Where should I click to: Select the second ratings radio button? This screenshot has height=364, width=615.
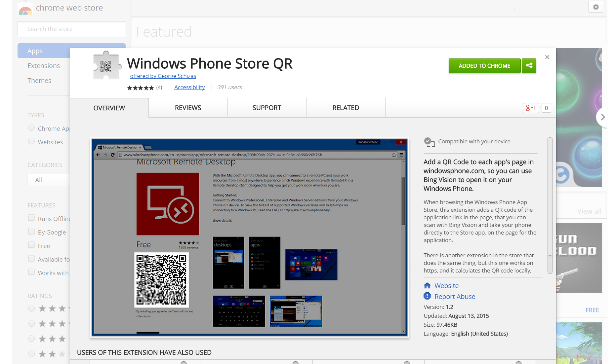pos(31,323)
